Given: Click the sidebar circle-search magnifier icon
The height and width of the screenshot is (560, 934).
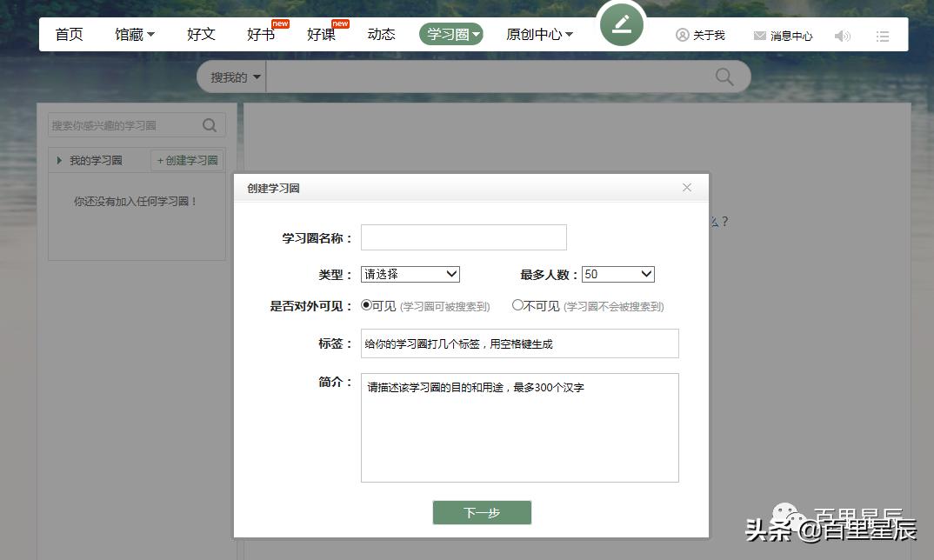Looking at the screenshot, I should [210, 125].
